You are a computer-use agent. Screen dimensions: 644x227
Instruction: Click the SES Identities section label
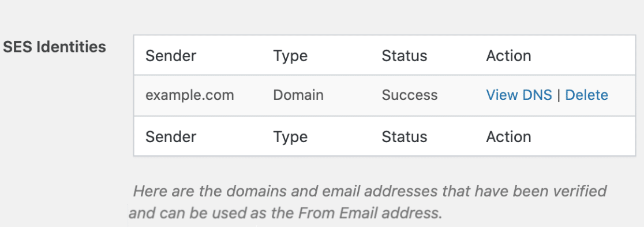click(54, 47)
